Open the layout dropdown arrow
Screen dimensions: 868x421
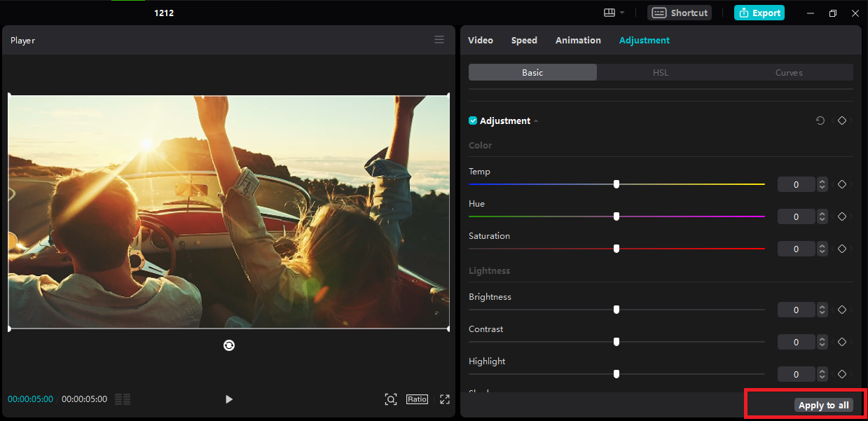[622, 13]
